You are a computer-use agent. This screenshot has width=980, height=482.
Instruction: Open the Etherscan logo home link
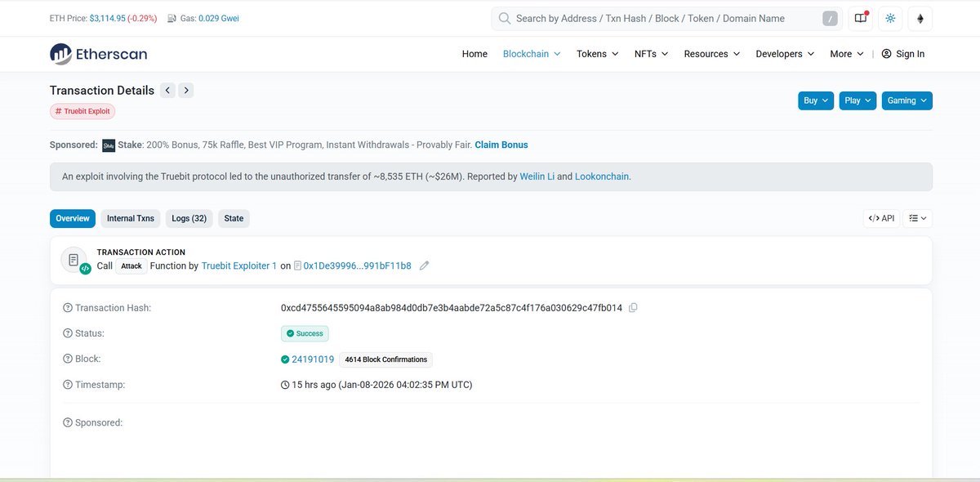[98, 54]
